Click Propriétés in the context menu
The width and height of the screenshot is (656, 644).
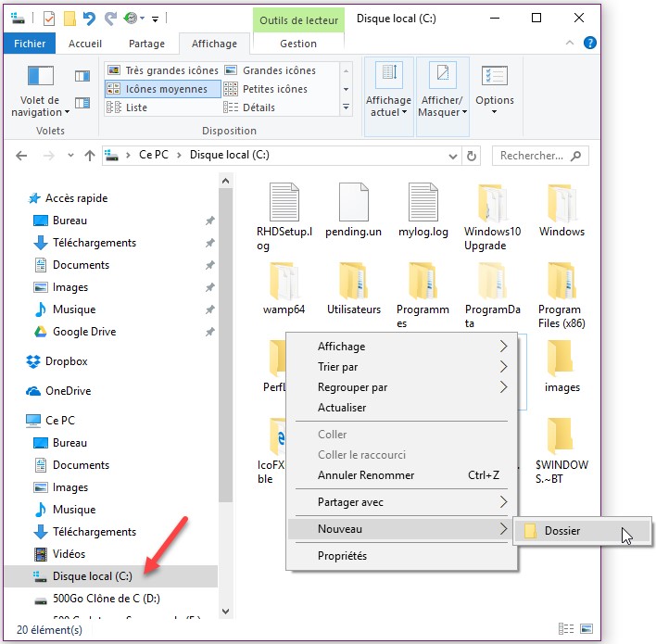tap(342, 556)
